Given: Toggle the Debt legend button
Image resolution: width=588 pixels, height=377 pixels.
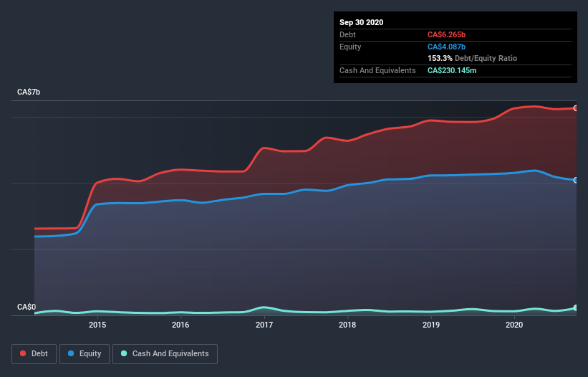Looking at the screenshot, I should click(34, 354).
